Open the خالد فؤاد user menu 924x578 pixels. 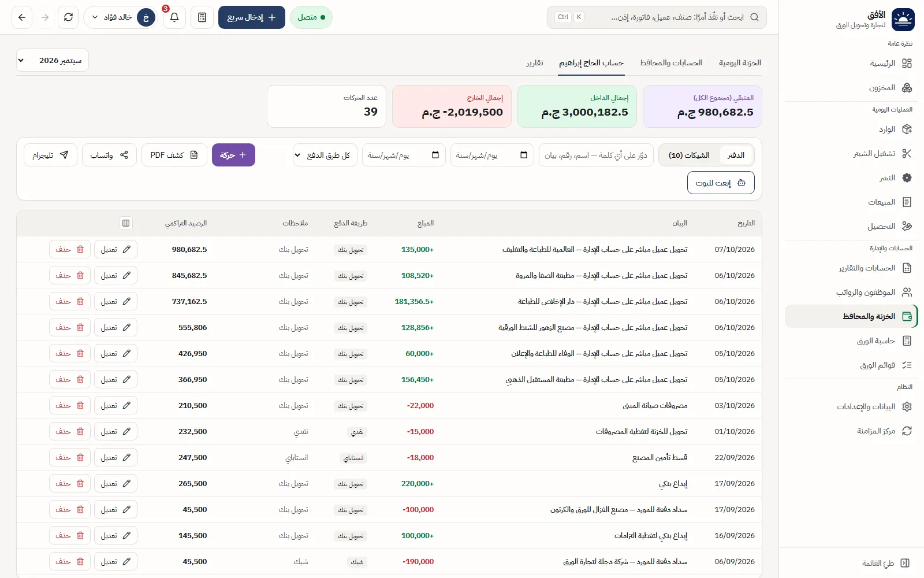pyautogui.click(x=121, y=17)
